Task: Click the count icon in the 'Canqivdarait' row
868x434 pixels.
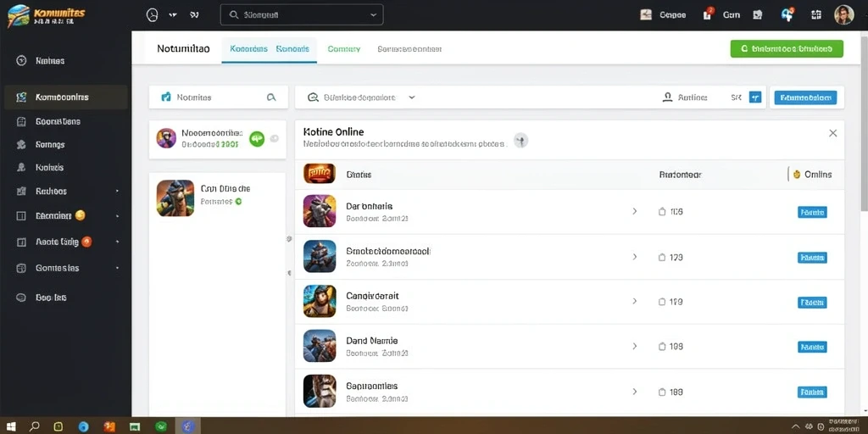Action: (661, 302)
